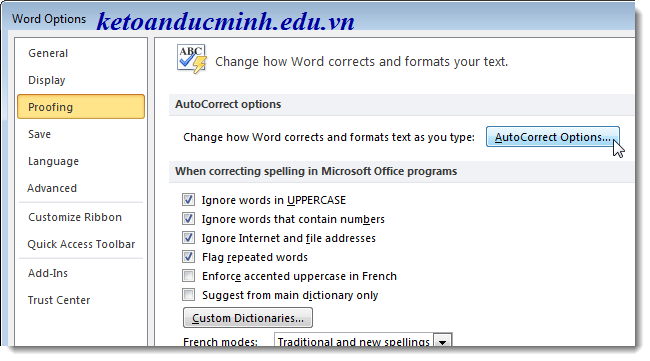Click 'Change how Word corrects and formats your text.'
Image resolution: width=650 pixels, height=361 pixels.
point(361,61)
